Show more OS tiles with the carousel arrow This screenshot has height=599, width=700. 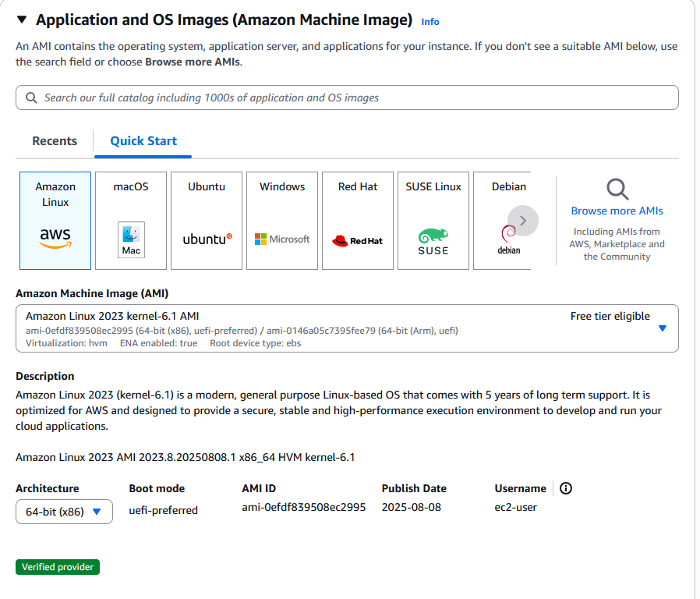click(x=523, y=221)
